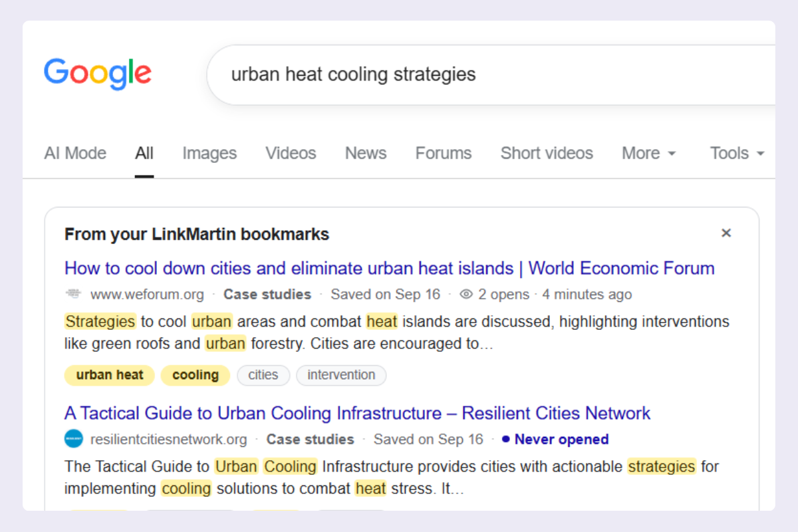Click the Google logo
Image resolution: width=798 pixels, height=532 pixels.
click(x=98, y=74)
